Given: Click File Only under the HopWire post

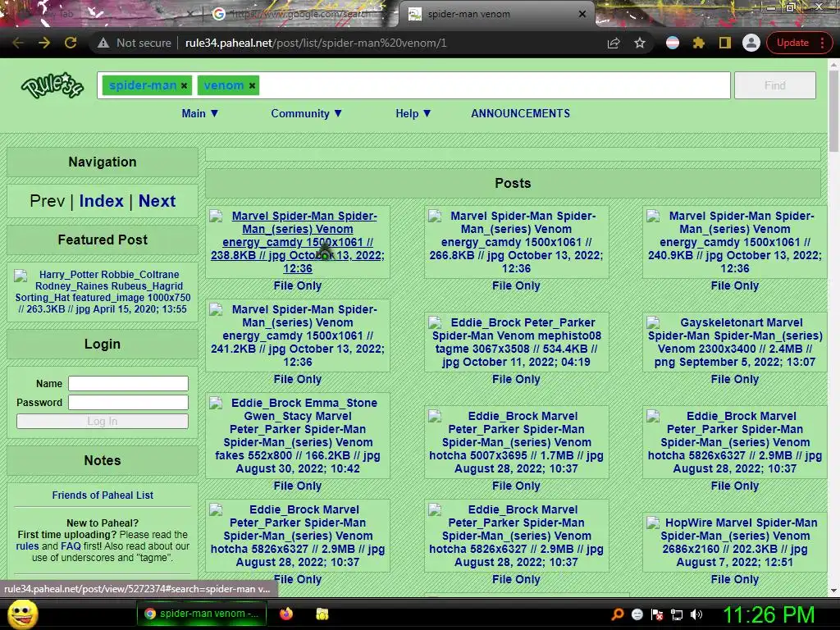Looking at the screenshot, I should [734, 580].
